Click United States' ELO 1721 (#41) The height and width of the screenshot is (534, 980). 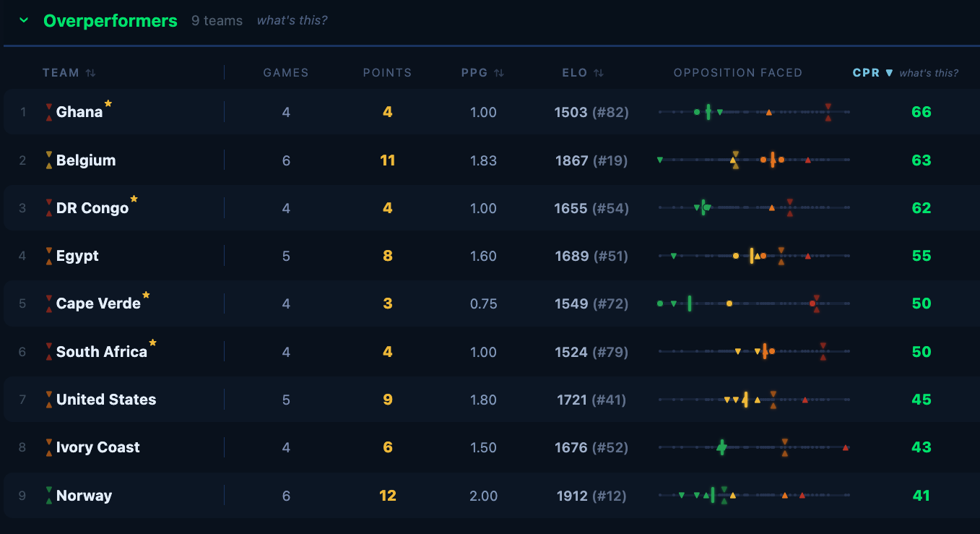(x=591, y=400)
